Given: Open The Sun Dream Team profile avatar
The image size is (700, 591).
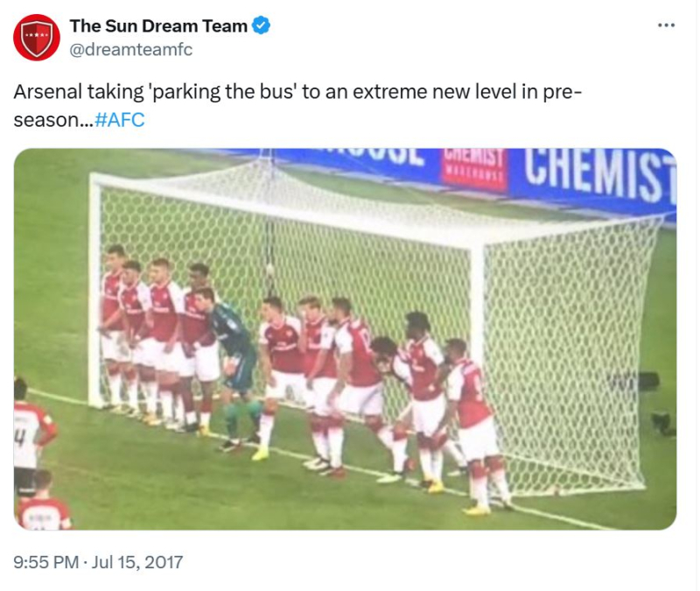Looking at the screenshot, I should [x=37, y=38].
